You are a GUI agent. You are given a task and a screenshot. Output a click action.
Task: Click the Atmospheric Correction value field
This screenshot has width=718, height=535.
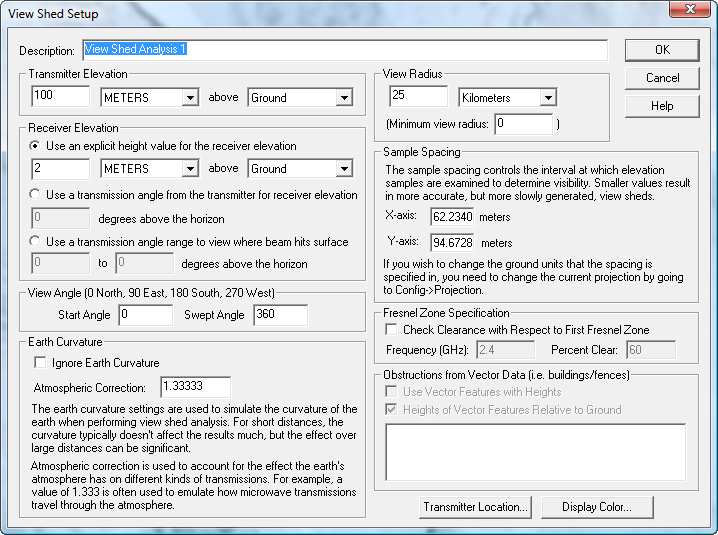tap(196, 387)
